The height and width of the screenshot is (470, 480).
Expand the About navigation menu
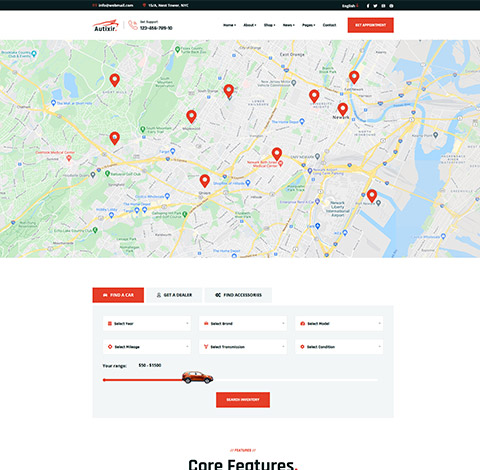(x=250, y=25)
